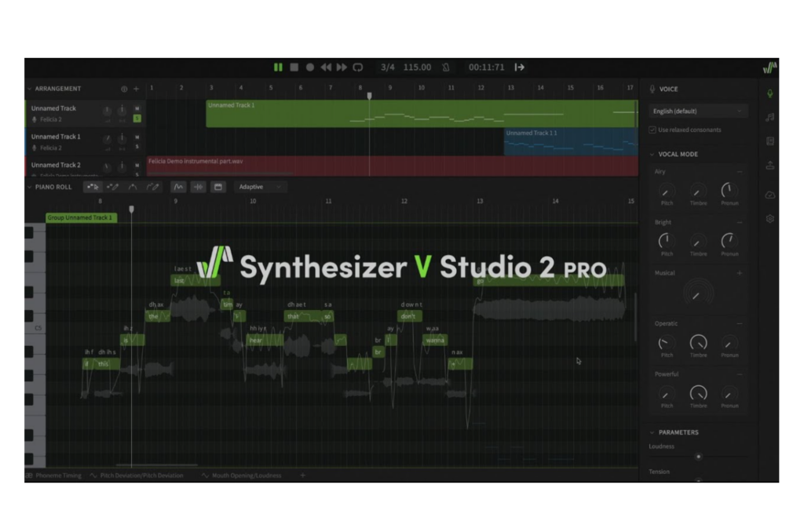Select the pitch curve edit tool
This screenshot has width=804, height=532.
[x=132, y=187]
